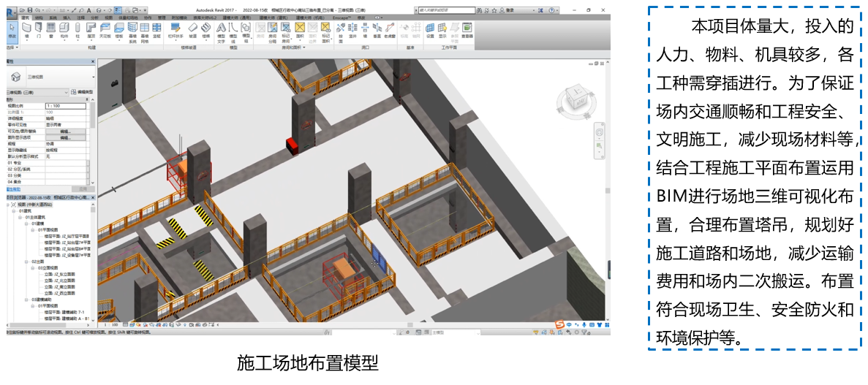Viewport: 868px width, 385px height.
Task: Select the Stair (楼梯) tool
Action: (x=206, y=31)
